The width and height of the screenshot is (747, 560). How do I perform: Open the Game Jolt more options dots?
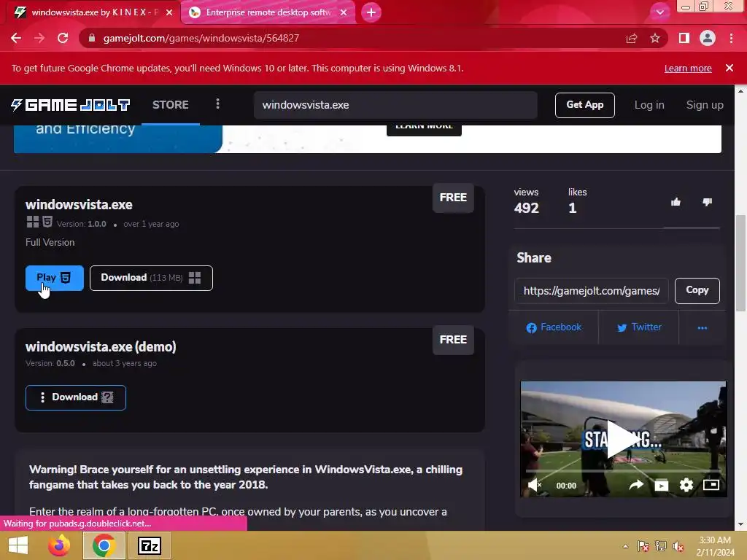pyautogui.click(x=217, y=104)
